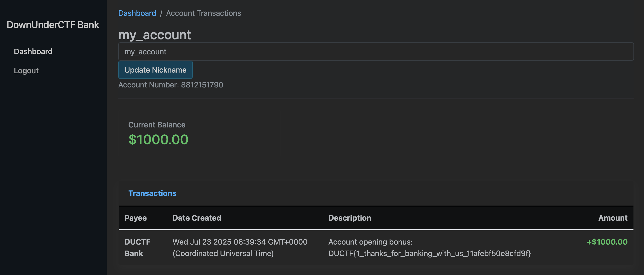
Task: Click the Description column header
Action: tap(350, 218)
